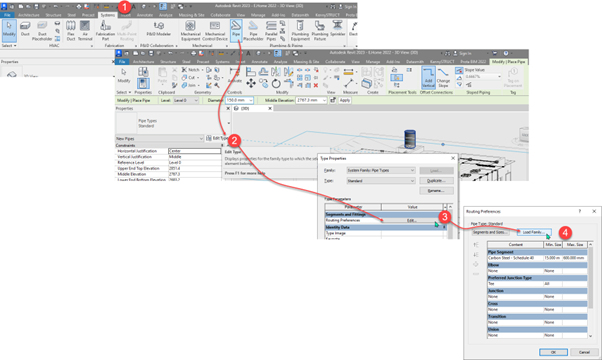
Task: Click the Plumbing Equipment icon
Action: [300, 31]
